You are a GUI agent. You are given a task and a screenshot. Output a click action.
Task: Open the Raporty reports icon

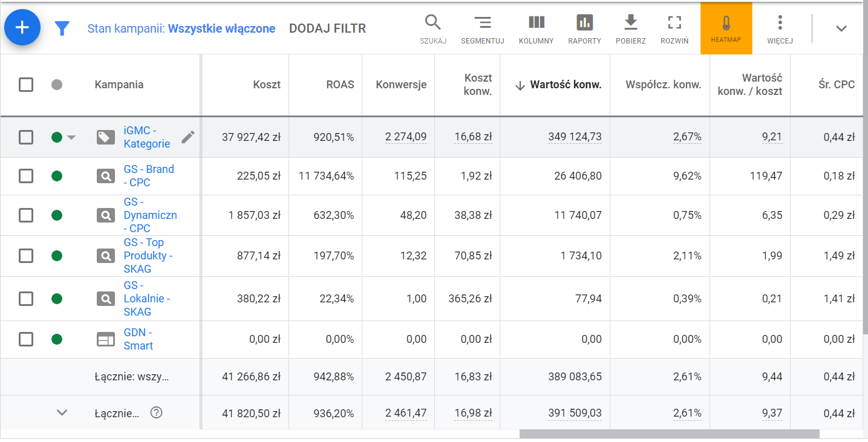point(584,28)
